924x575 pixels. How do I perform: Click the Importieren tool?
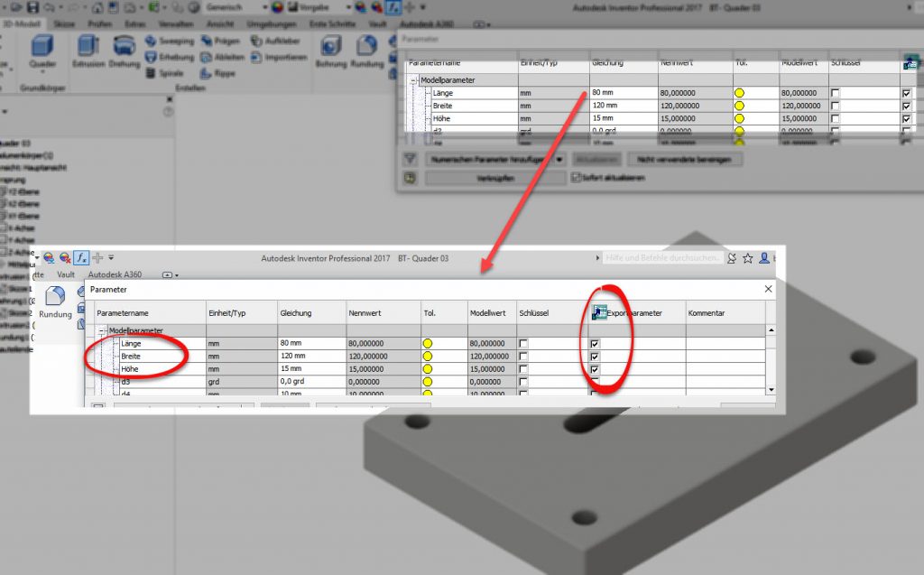279,57
